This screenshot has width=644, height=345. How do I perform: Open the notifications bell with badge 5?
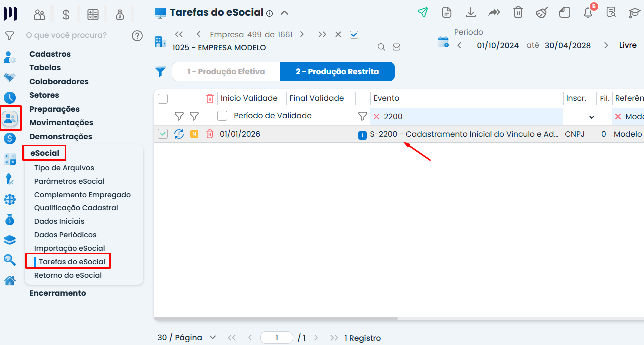pyautogui.click(x=589, y=12)
